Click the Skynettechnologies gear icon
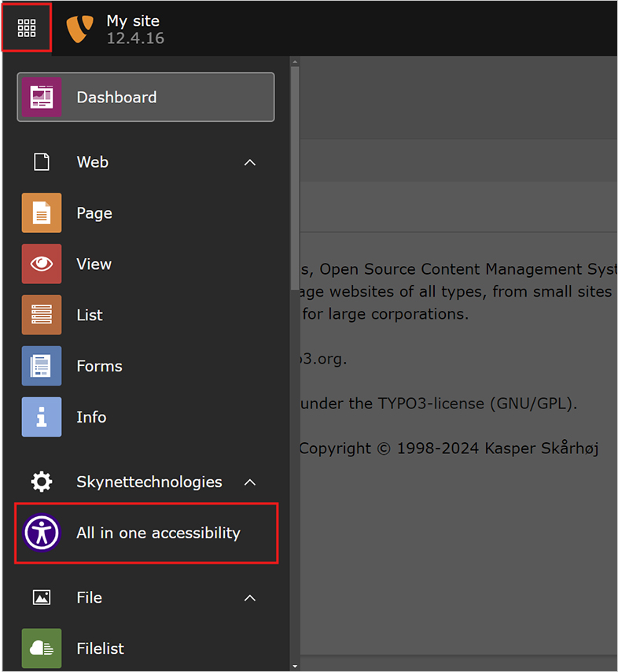The width and height of the screenshot is (618, 672). click(x=42, y=482)
